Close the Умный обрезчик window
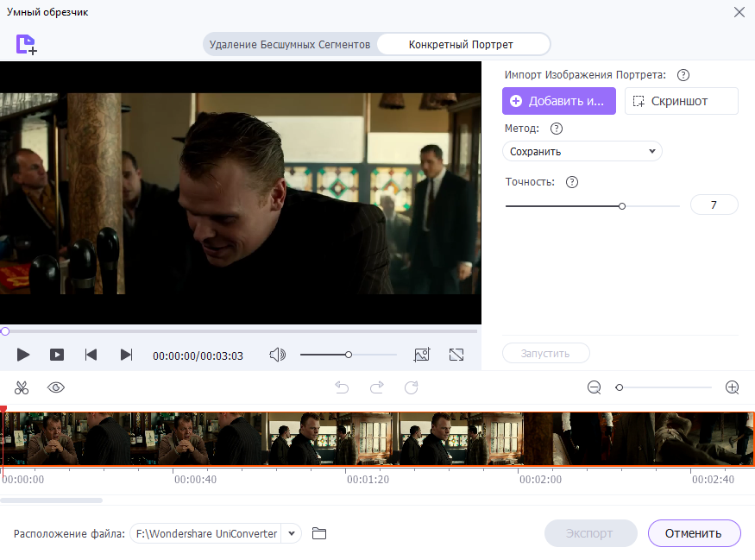This screenshot has width=755, height=560. [739, 12]
